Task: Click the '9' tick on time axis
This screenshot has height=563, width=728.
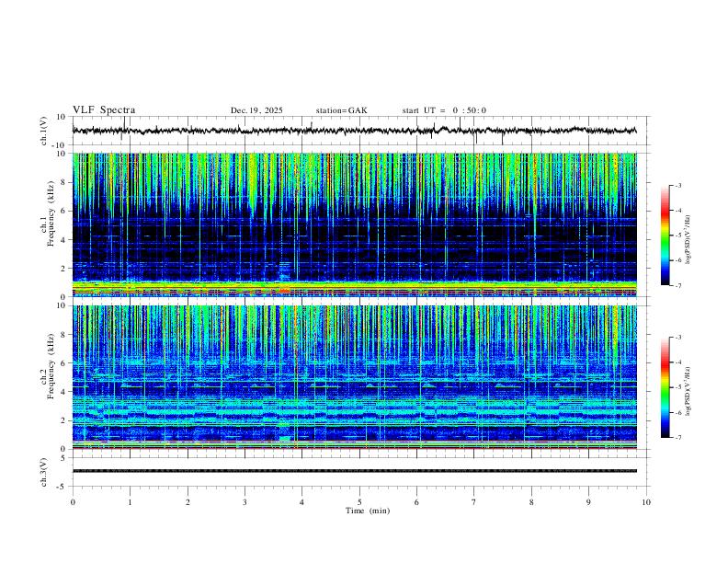Action: pos(588,502)
